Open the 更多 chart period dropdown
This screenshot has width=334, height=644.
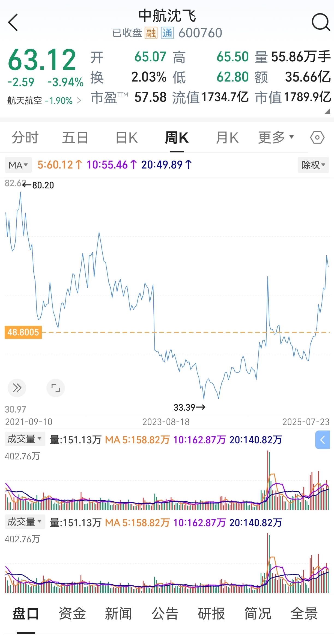point(276,137)
